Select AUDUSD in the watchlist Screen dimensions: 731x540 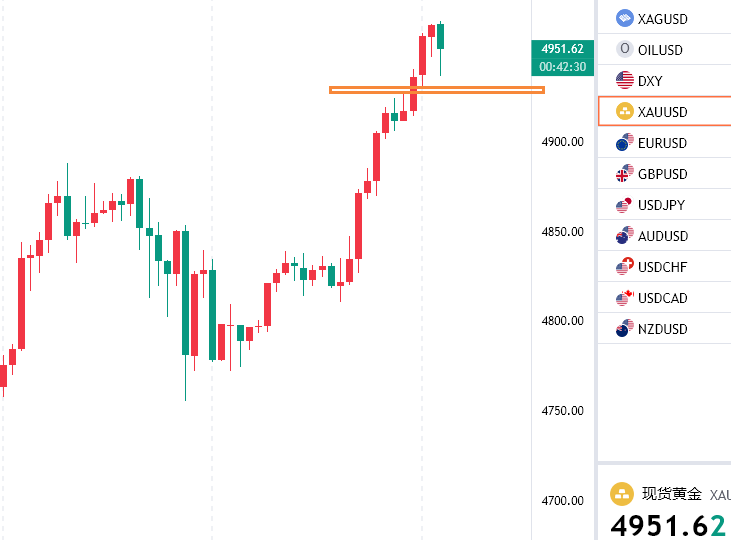coord(662,236)
